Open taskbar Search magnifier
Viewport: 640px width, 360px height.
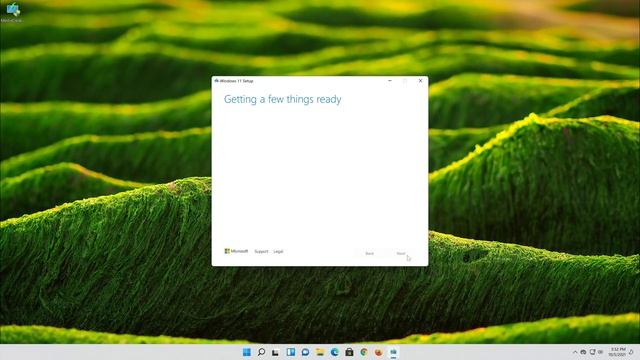[x=261, y=352]
